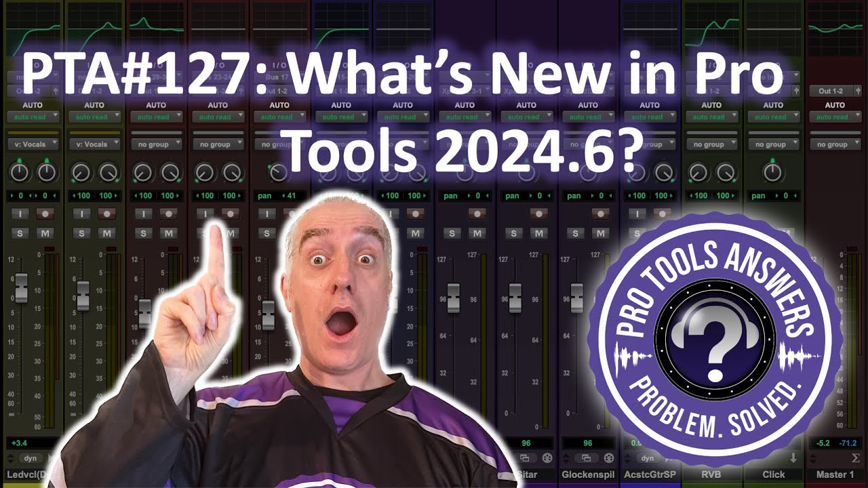Select the Master 1 track name
868x488 pixels.
coord(835,474)
